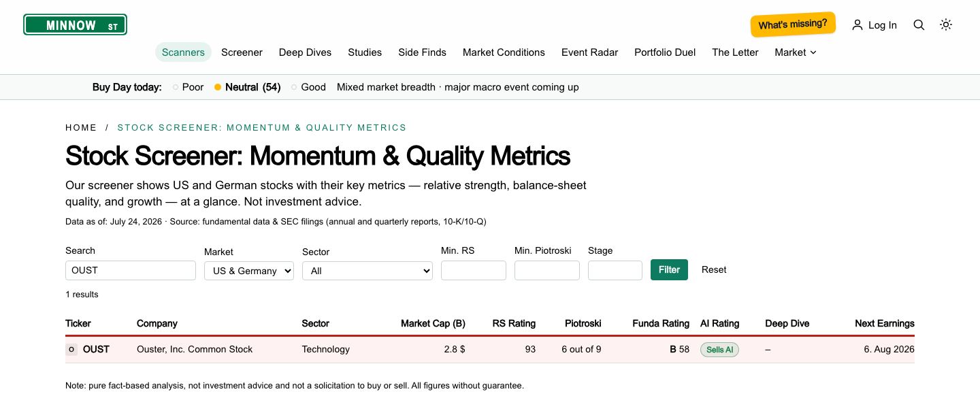980x415 pixels.
Task: Click the Reset link
Action: 714,270
